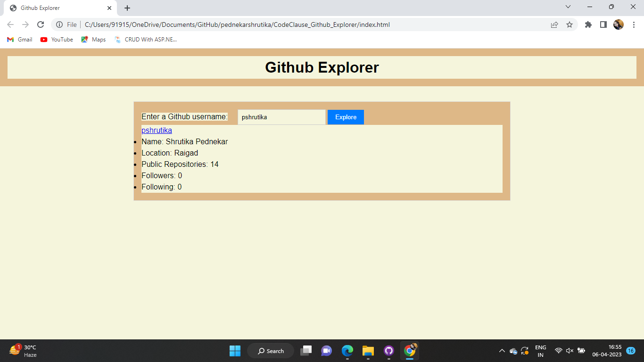The image size is (644, 362).
Task: Open the Chrome profile avatar
Action: tap(619, 24)
